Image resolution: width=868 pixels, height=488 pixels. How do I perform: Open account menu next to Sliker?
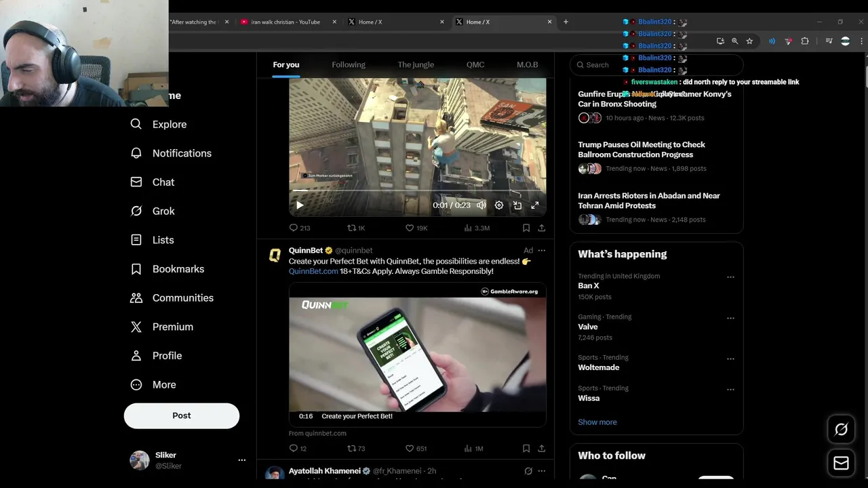pyautogui.click(x=241, y=460)
